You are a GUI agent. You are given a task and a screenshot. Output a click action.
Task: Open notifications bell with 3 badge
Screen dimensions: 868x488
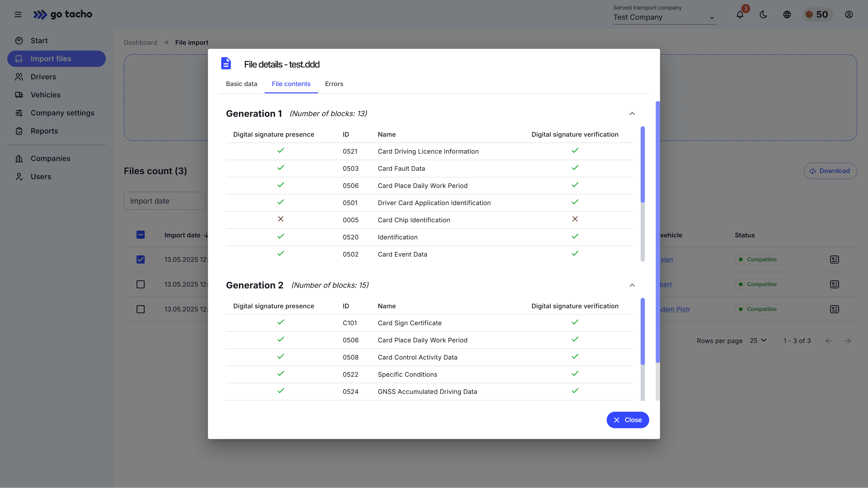(740, 14)
